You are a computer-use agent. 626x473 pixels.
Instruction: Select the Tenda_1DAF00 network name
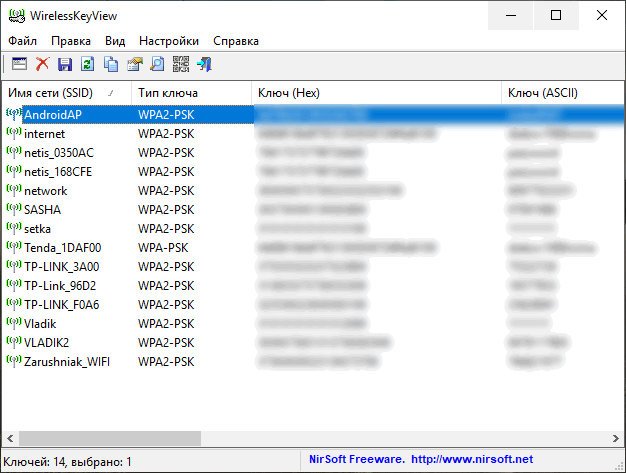[x=63, y=247]
